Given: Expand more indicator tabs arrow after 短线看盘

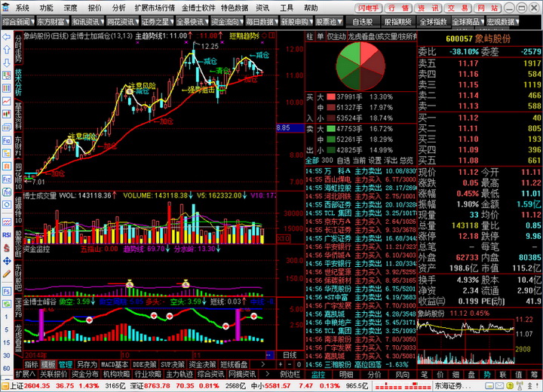Looking at the screenshot, I should tap(263, 364).
